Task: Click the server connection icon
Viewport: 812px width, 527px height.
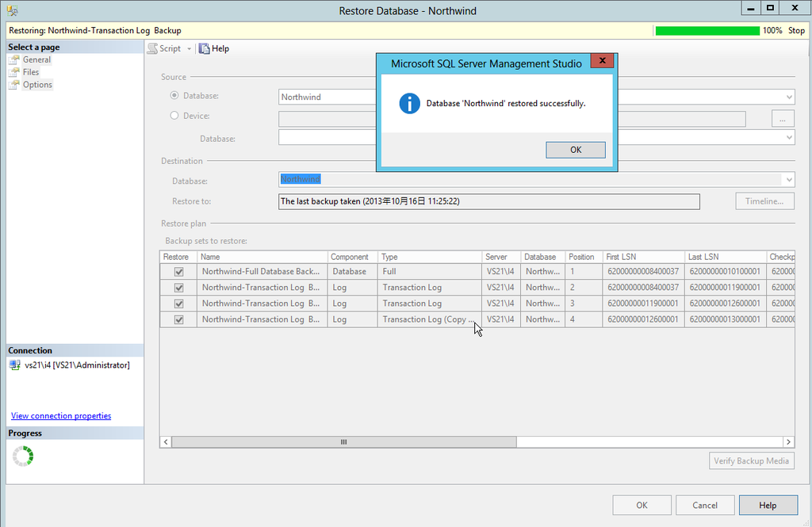Action: click(15, 365)
